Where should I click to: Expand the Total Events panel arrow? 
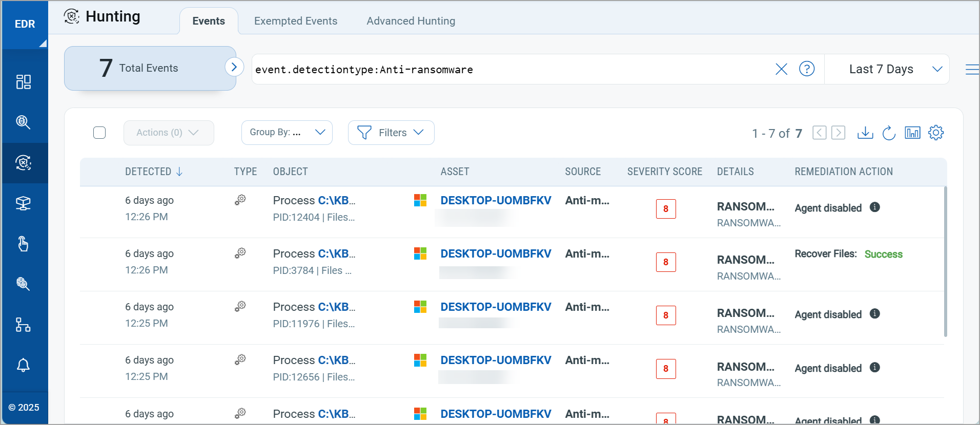coord(234,67)
